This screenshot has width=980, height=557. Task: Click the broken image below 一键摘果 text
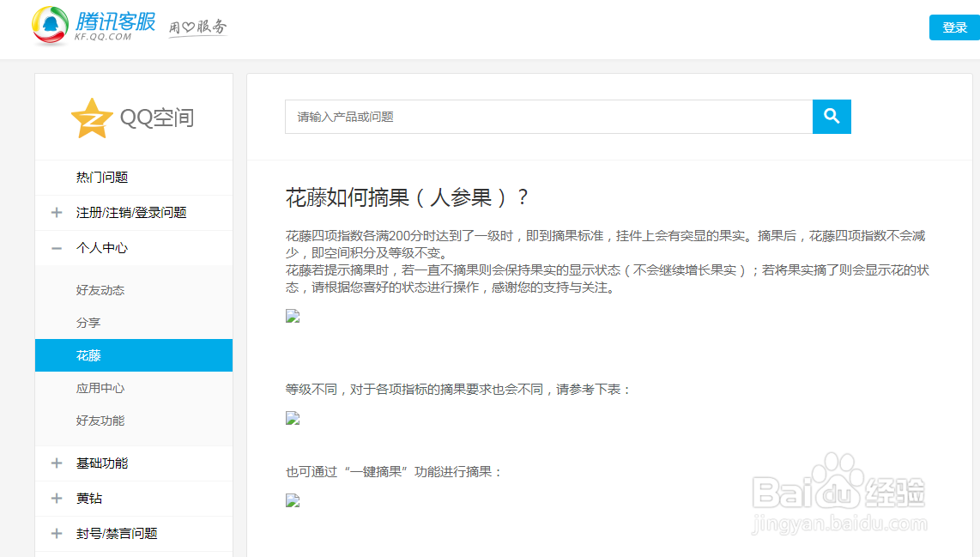click(293, 500)
